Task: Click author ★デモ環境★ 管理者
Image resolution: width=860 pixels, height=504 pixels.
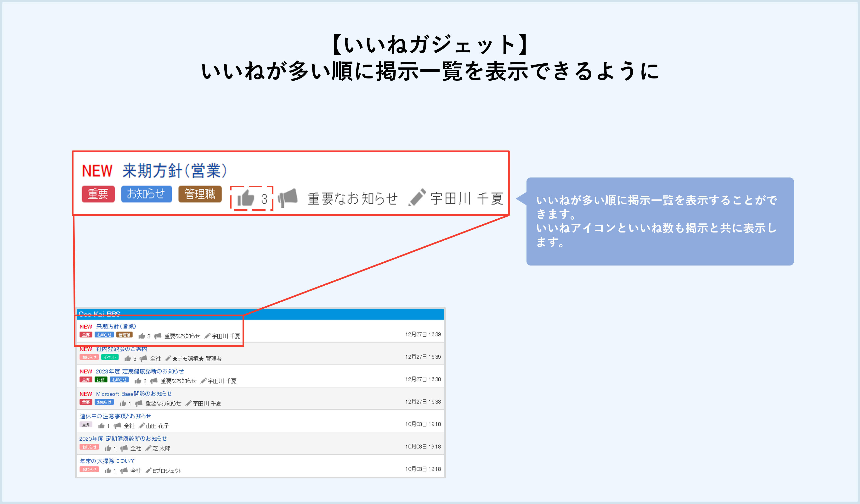Action: (x=197, y=359)
